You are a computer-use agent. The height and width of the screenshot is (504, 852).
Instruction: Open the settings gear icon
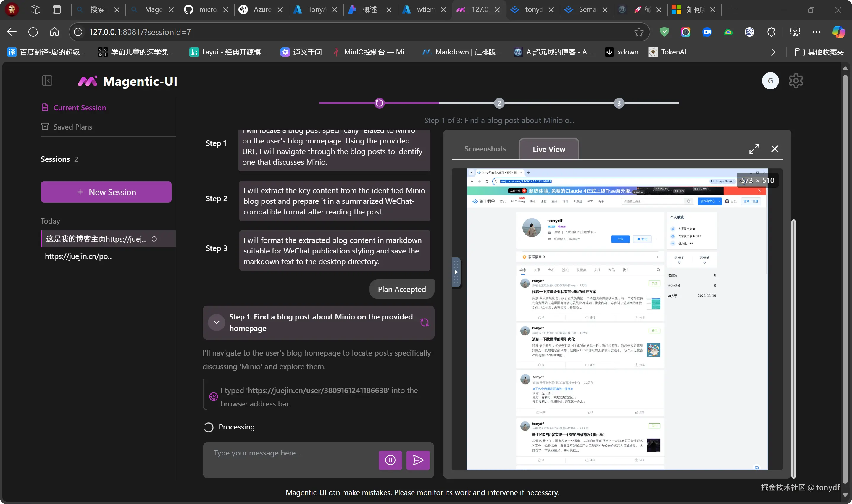coord(795,81)
